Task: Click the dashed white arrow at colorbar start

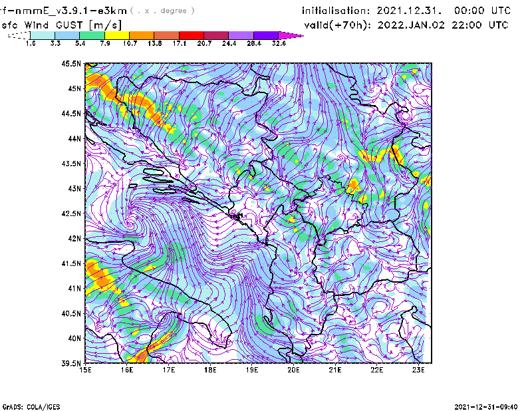Action: coord(19,35)
